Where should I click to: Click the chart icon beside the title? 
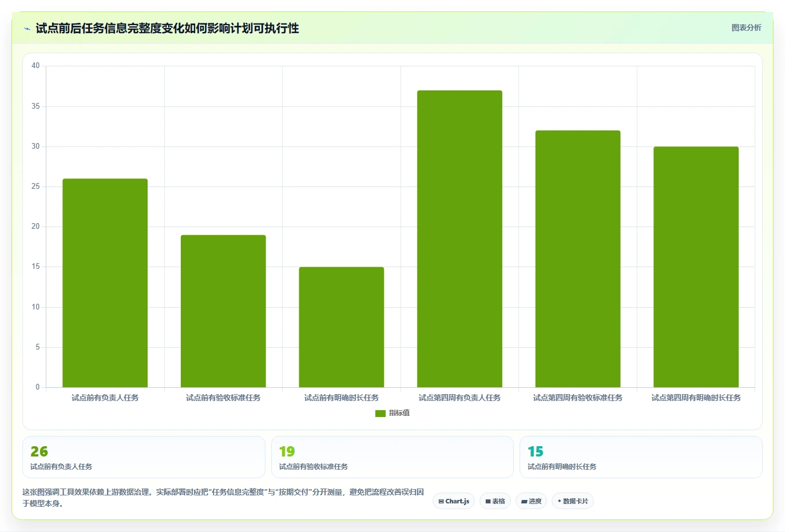point(27,29)
